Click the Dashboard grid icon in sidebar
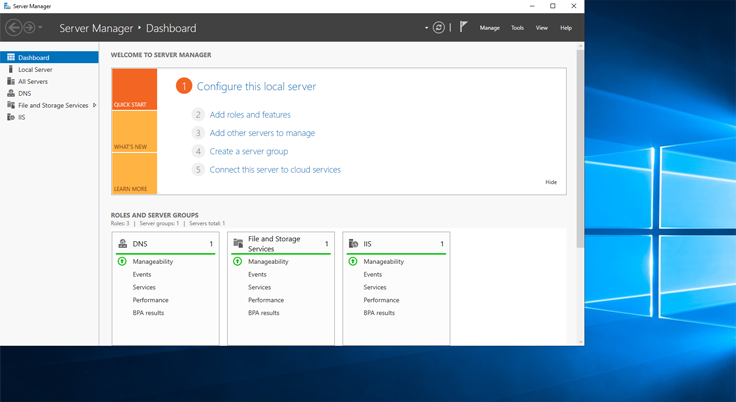Screen dimensions: 736x402 coord(11,57)
